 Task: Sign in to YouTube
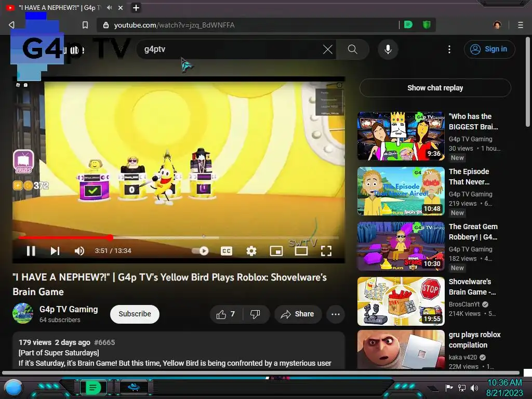tap(489, 49)
